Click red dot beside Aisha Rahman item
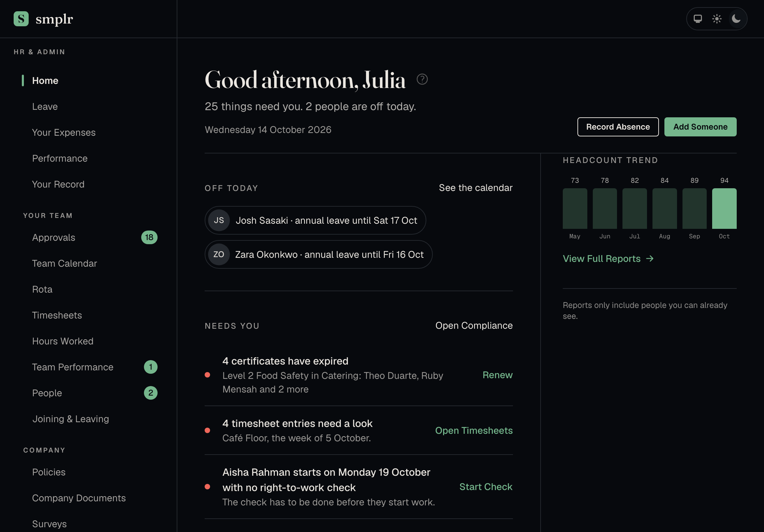The height and width of the screenshot is (532, 764). click(x=207, y=487)
